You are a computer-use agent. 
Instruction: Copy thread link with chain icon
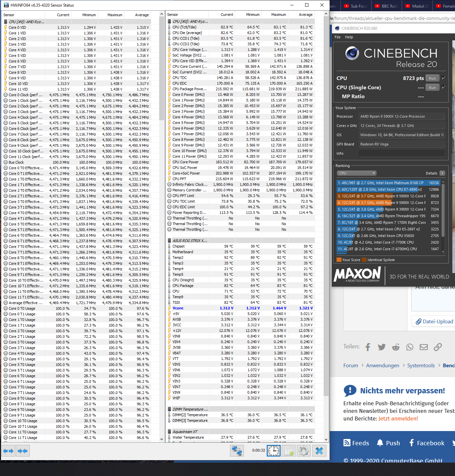438,347
